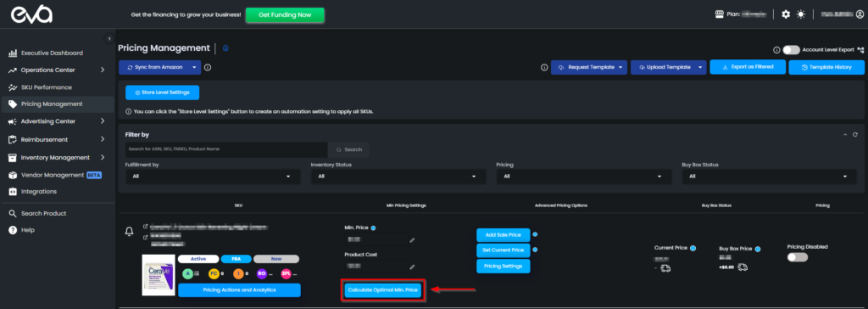Toggle Account Level Export switch
The image size is (868, 309).
791,50
